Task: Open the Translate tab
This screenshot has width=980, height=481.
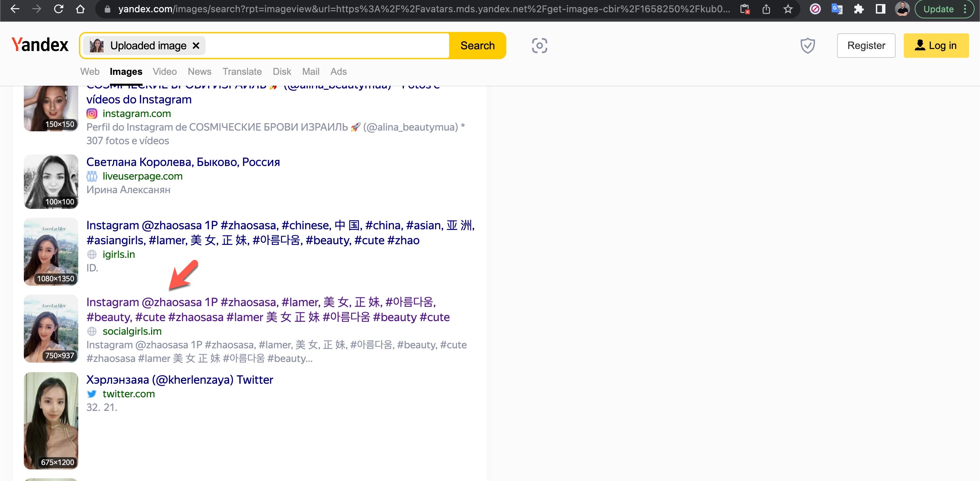Action: (242, 71)
